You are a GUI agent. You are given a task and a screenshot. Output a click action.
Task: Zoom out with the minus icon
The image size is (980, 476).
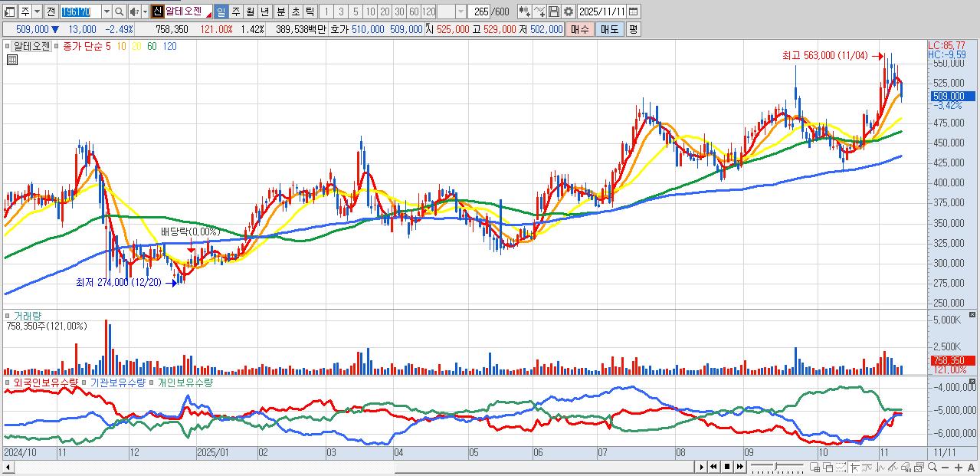point(946,467)
